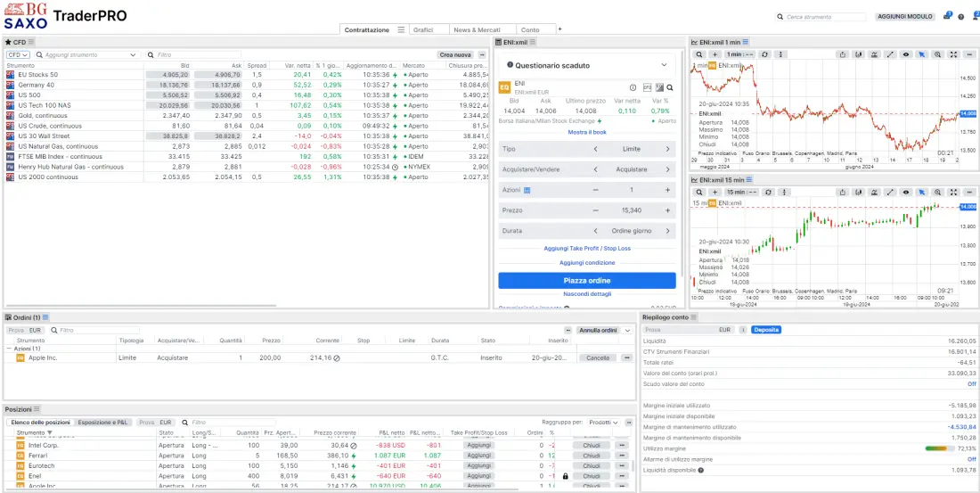The width and height of the screenshot is (980, 493).
Task: Collapse the Azioni (1) orders group
Action: click(x=9, y=348)
